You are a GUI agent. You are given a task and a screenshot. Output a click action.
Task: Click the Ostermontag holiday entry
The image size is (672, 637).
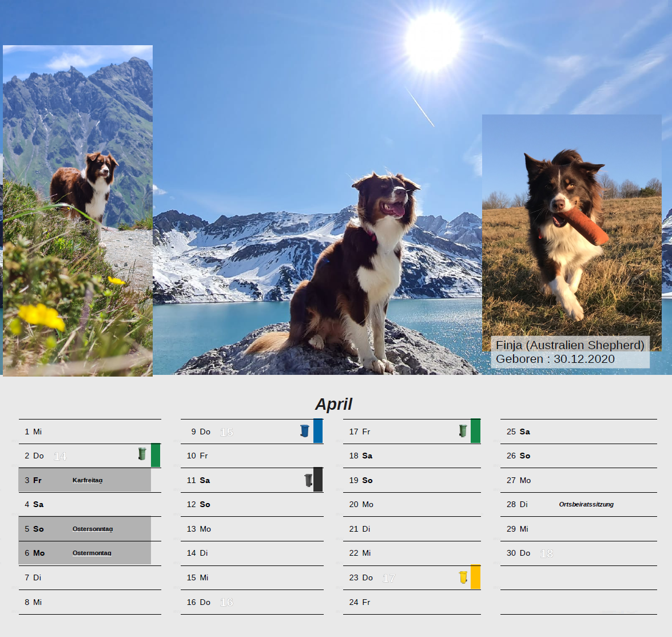(92, 553)
